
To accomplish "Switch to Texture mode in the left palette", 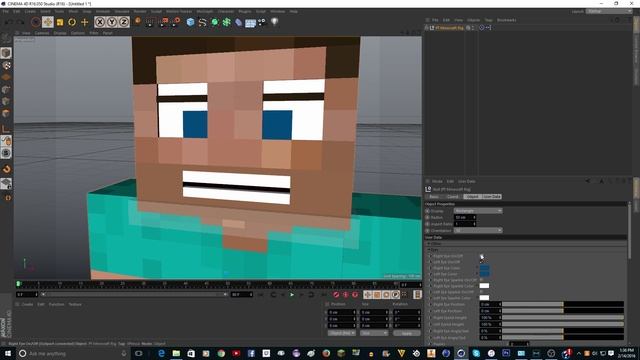I will pos(6,65).
